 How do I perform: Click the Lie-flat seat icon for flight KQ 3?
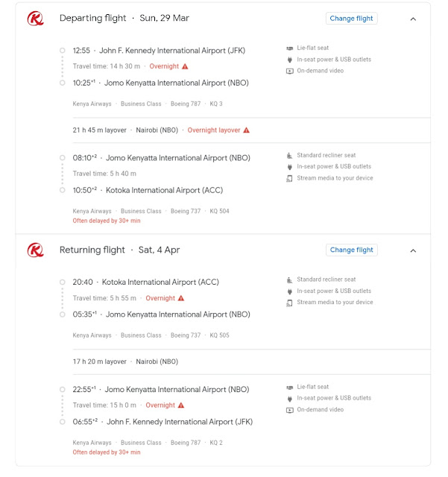tap(289, 48)
